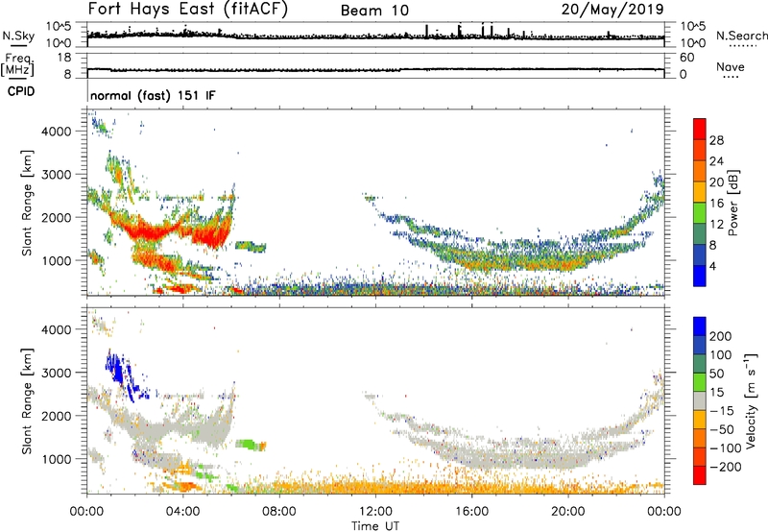The width and height of the screenshot is (768, 532).
Task: Click the 'N.Sky' legend label
Action: coord(18,36)
